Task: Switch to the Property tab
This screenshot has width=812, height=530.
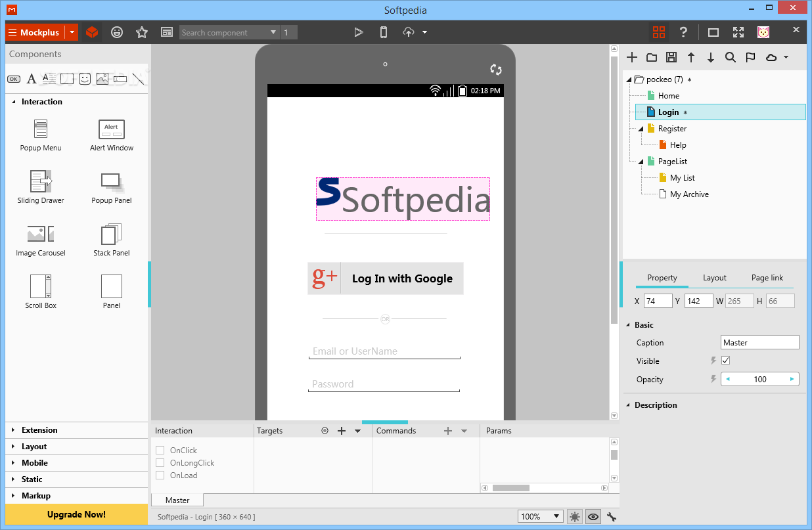Action: click(x=662, y=278)
